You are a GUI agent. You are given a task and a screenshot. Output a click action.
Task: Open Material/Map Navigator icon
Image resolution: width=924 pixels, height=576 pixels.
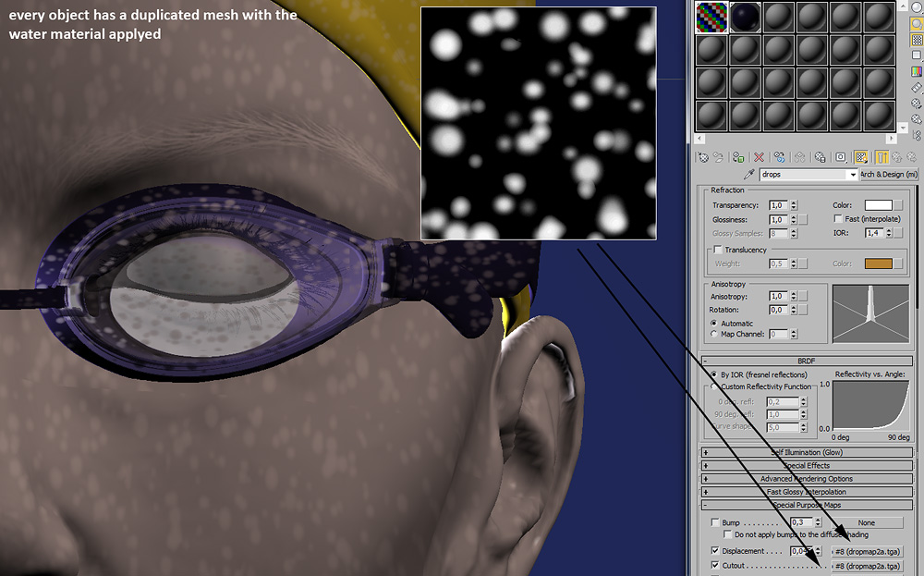click(917, 135)
